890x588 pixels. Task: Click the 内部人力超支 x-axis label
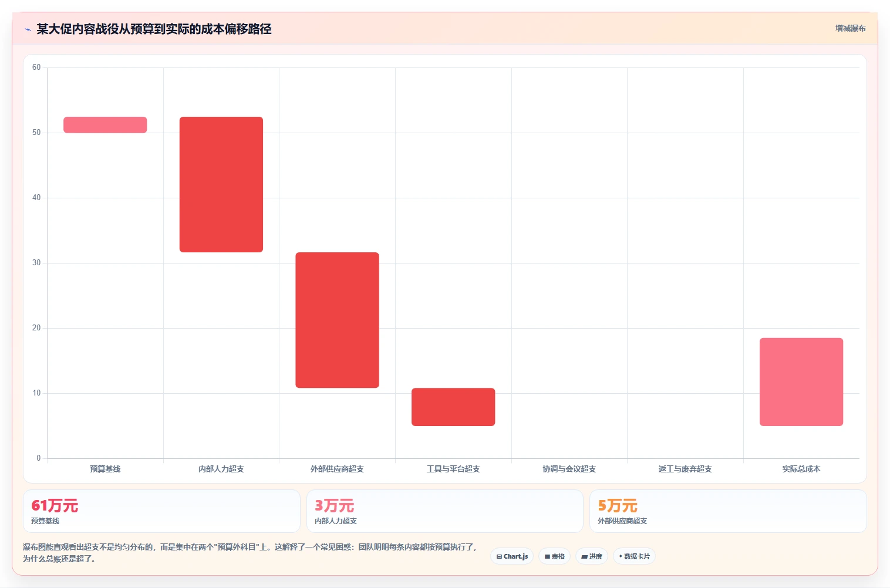(x=221, y=469)
